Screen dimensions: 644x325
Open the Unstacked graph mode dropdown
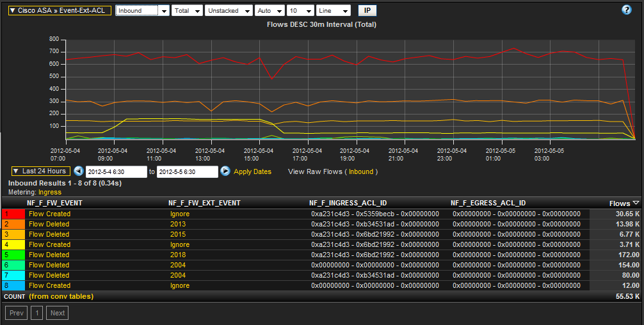(229, 11)
